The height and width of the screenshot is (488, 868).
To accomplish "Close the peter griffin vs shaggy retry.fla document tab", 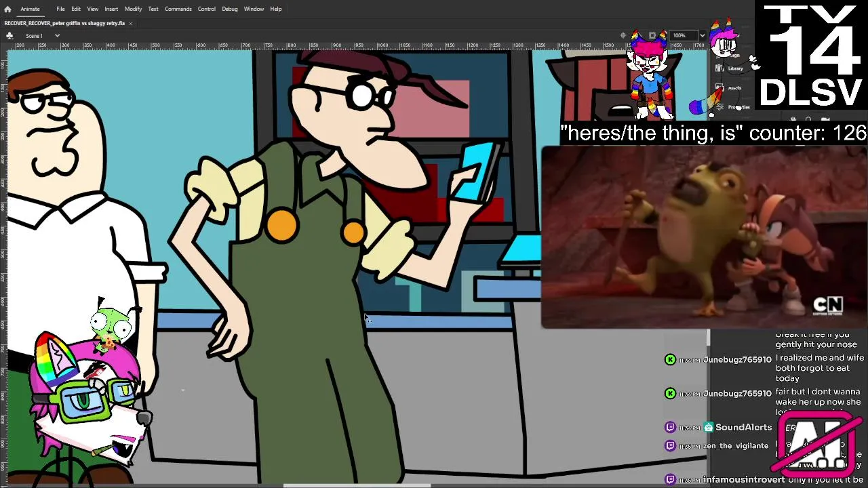I will 130,23.
